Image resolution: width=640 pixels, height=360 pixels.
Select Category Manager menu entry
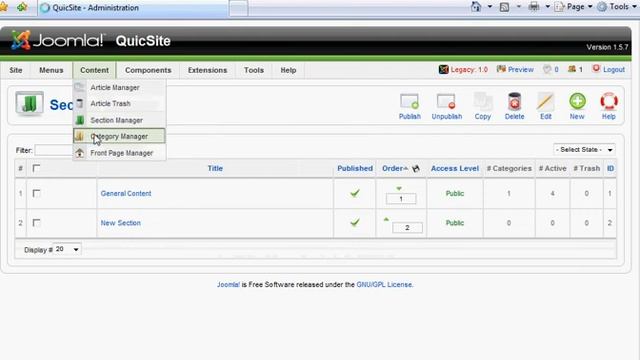[x=120, y=136]
